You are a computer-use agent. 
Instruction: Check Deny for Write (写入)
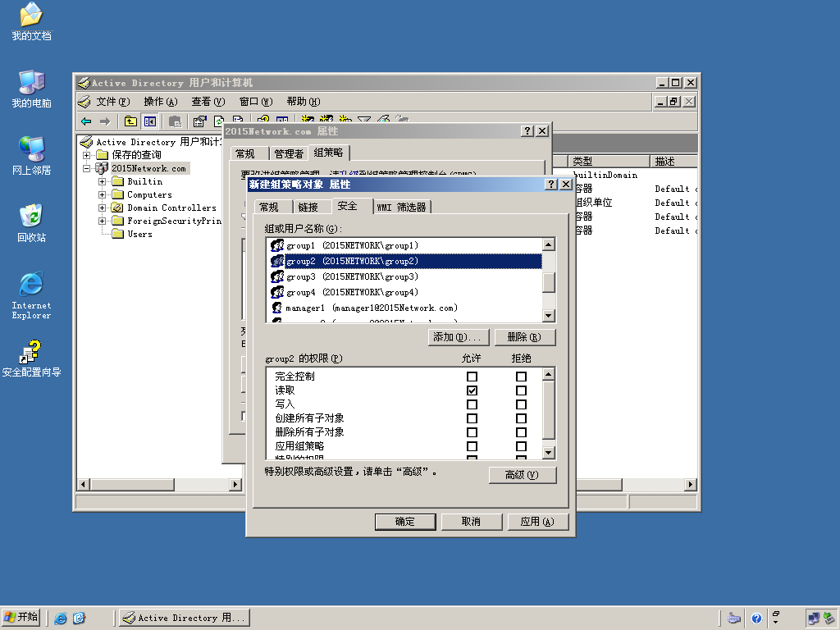[521, 404]
